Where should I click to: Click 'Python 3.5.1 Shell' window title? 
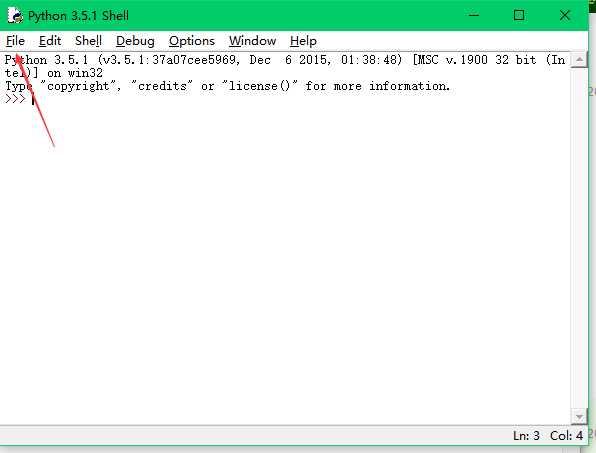pos(78,16)
